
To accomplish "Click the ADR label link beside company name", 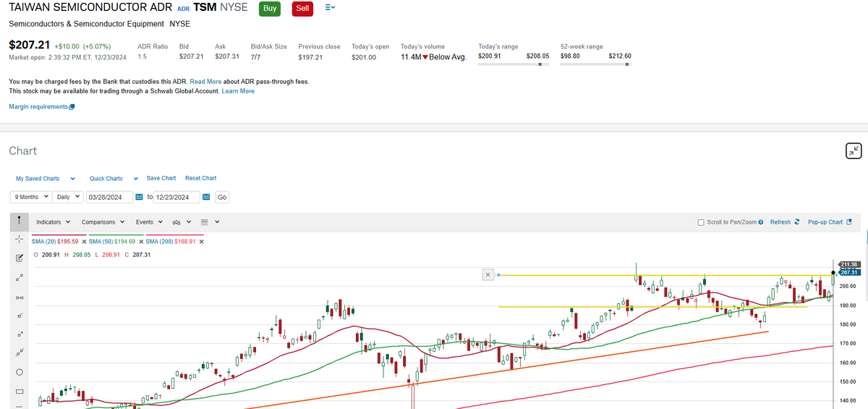I will tap(183, 9).
